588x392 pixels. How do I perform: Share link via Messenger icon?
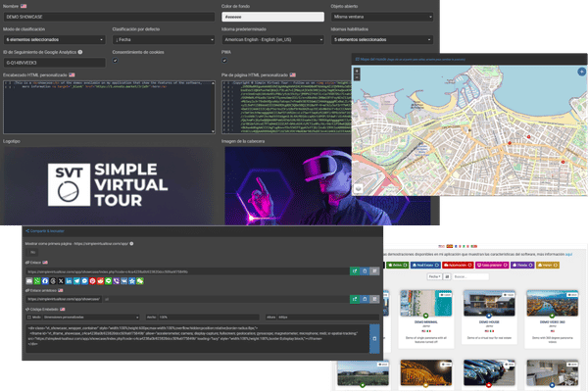pyautogui.click(x=84, y=281)
